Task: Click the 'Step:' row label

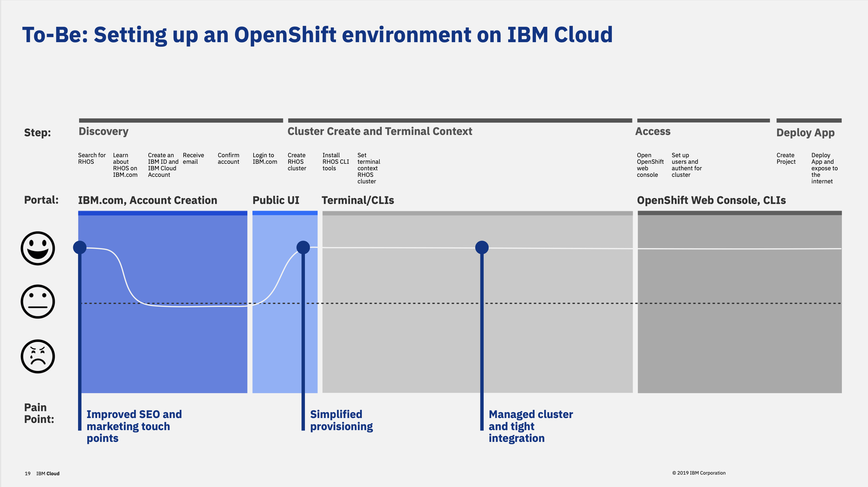Action: (x=37, y=133)
